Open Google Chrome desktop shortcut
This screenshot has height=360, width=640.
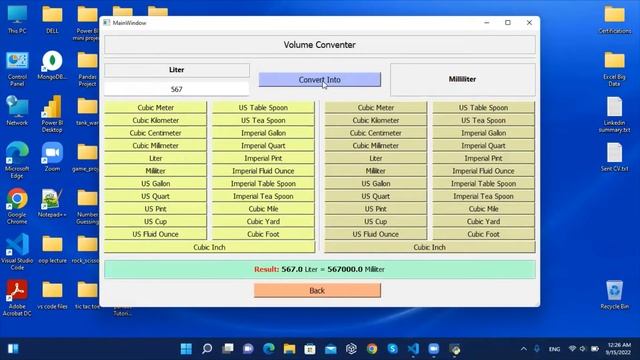tap(17, 206)
